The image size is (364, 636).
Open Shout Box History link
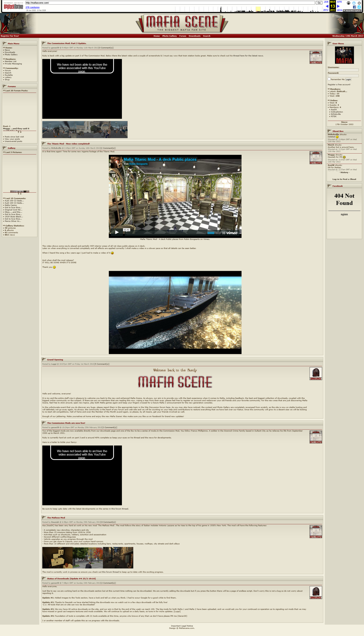(344, 172)
